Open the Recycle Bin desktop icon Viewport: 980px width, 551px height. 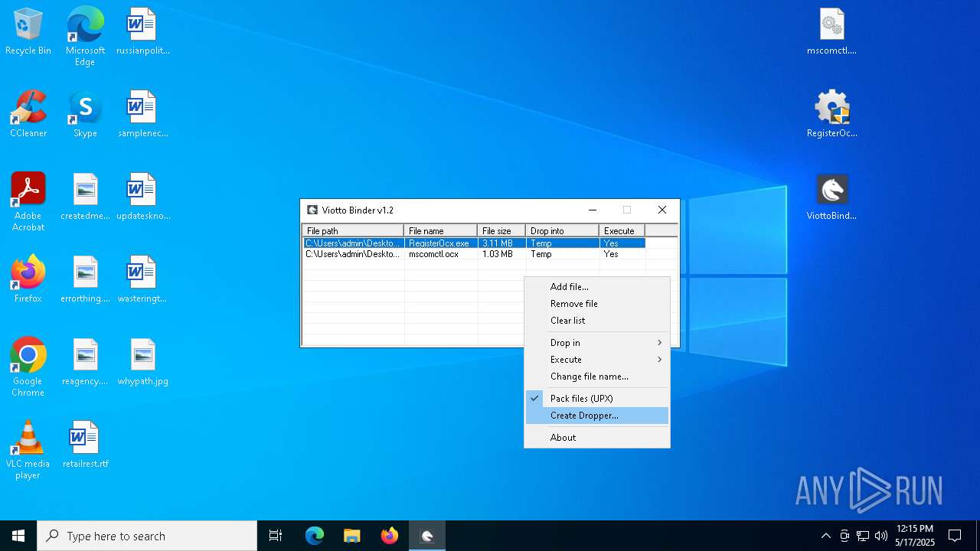point(28,32)
